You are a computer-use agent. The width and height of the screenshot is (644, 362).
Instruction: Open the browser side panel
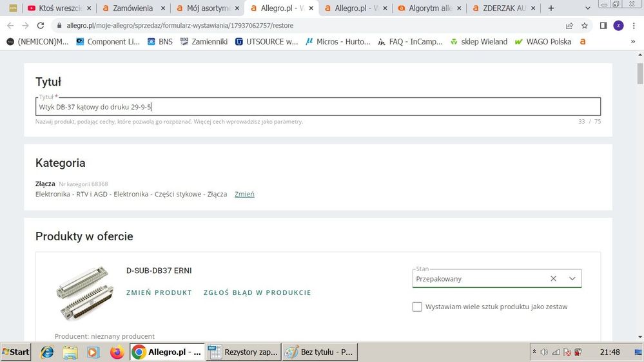coord(603,26)
